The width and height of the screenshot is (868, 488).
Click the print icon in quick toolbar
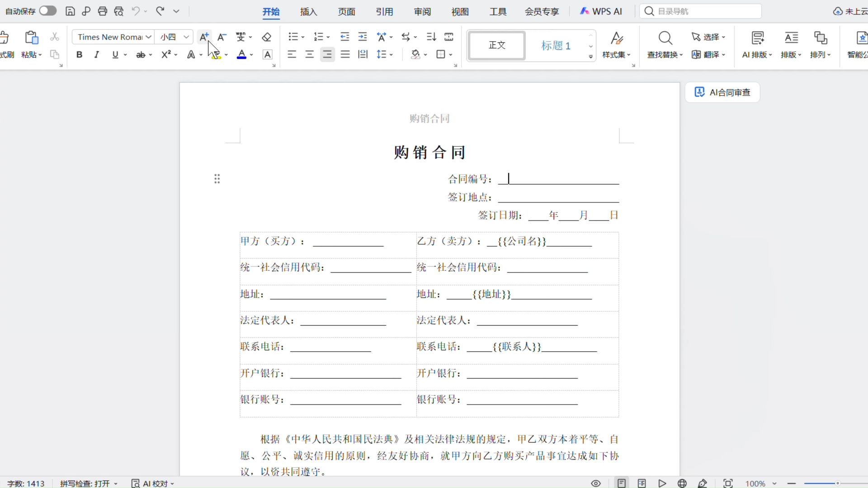pos(103,11)
